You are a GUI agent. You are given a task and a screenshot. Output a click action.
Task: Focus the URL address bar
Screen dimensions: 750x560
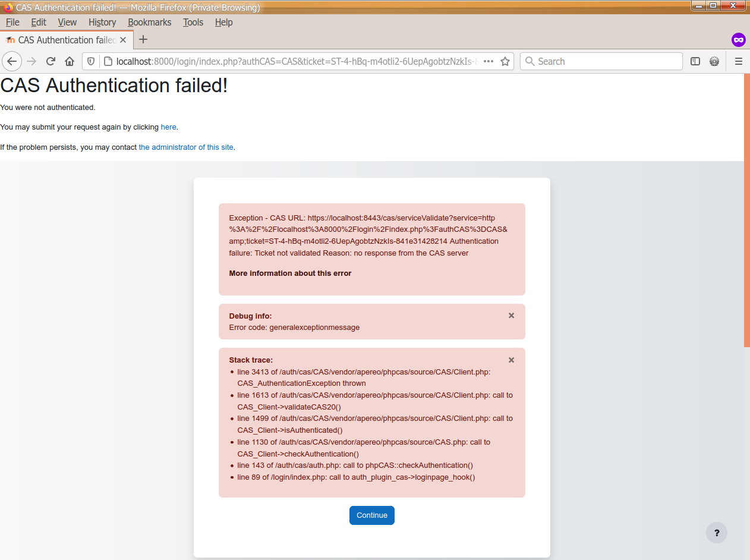click(297, 61)
